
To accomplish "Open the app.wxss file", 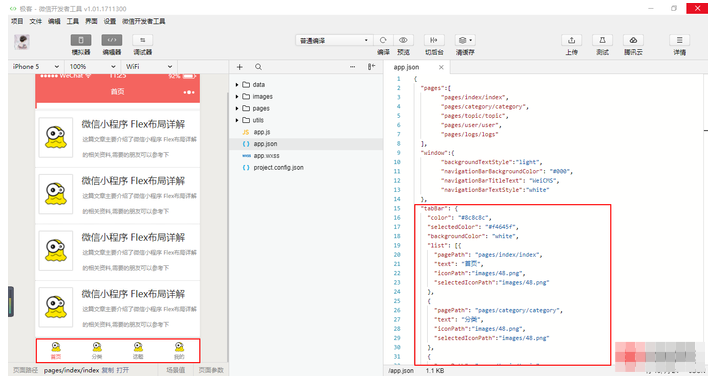I will pos(266,155).
